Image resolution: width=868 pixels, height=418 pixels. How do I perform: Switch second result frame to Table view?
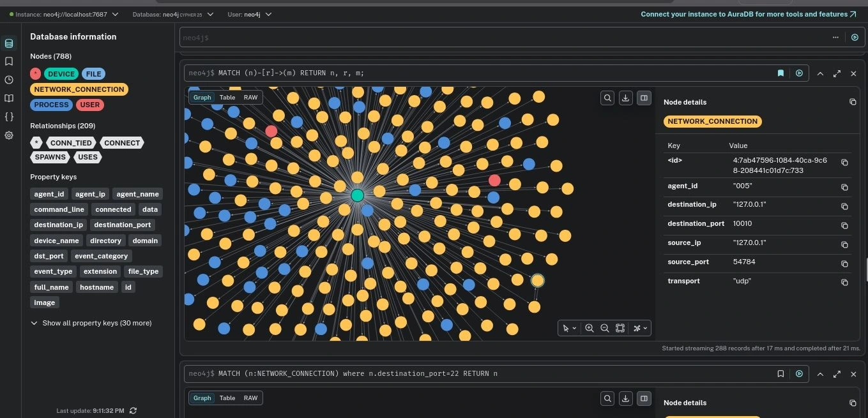click(227, 398)
